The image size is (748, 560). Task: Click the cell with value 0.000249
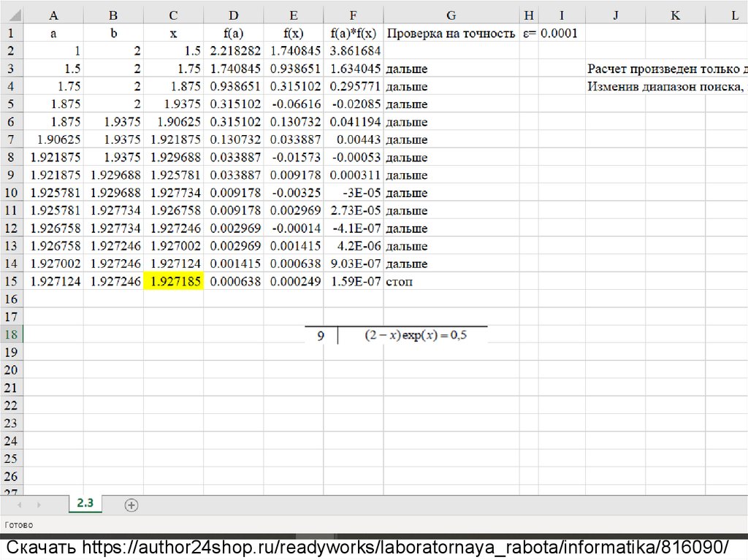pos(294,281)
